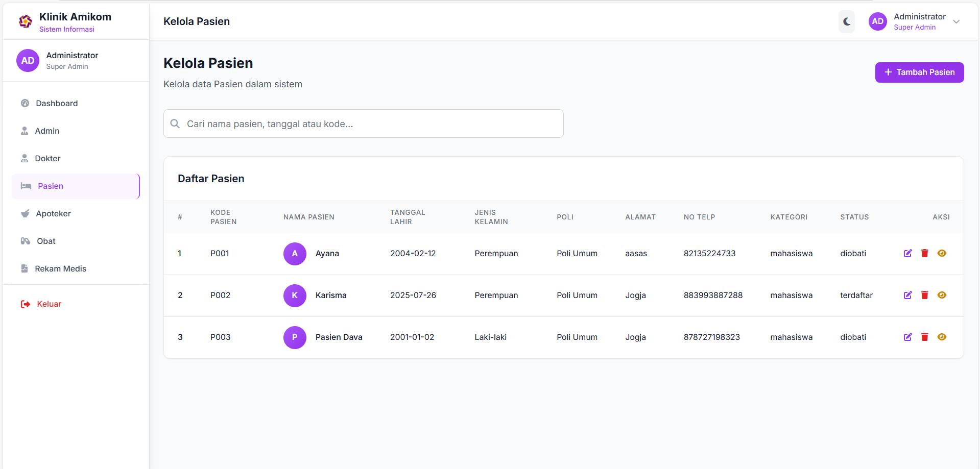The width and height of the screenshot is (980, 469).
Task: View Karisma's details with the eye icon
Action: coord(942,295)
